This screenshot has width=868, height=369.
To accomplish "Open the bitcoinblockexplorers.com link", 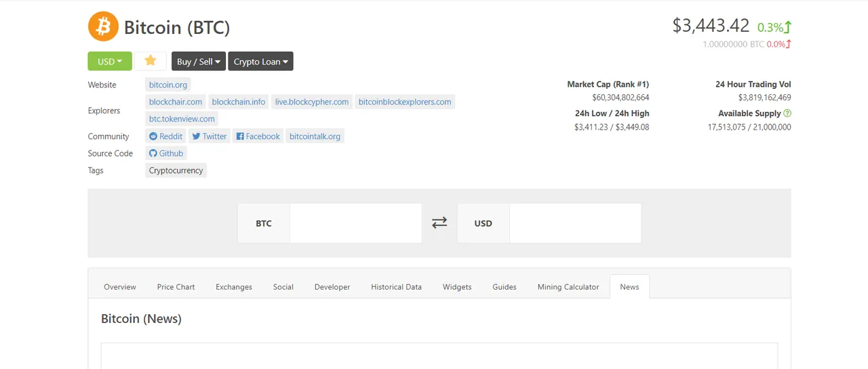I will [x=405, y=102].
